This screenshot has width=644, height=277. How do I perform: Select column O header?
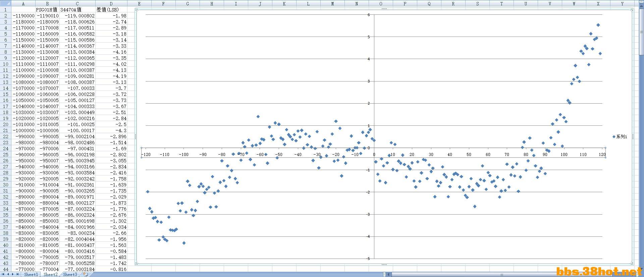[x=381, y=3]
